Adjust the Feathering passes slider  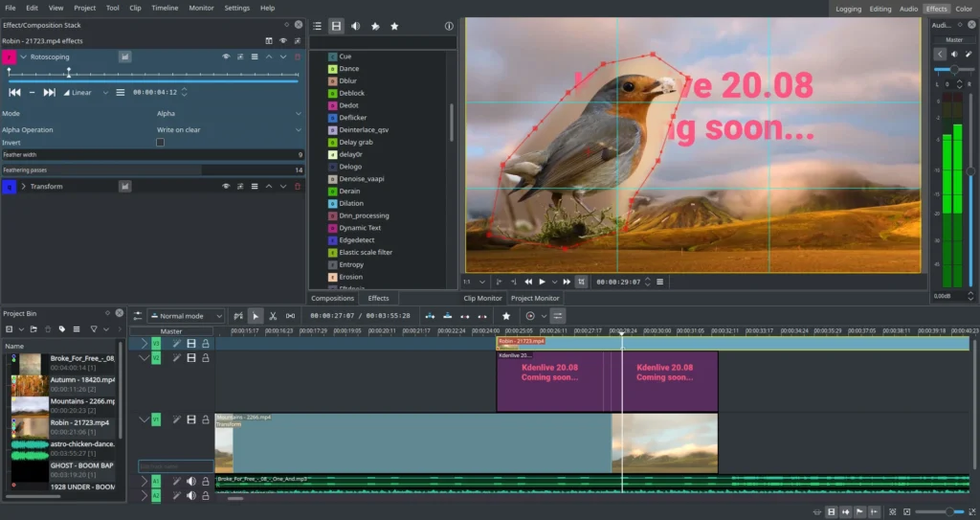pos(153,170)
